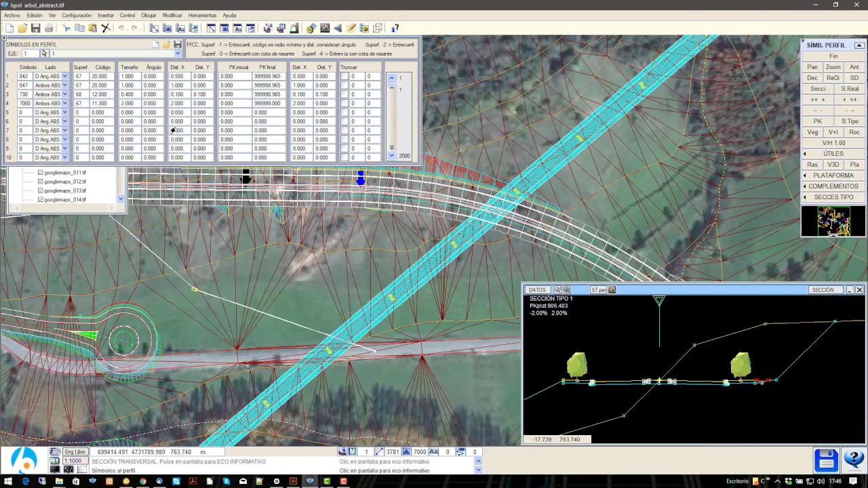This screenshot has height=488, width=868.
Task: Save the Símbolos en Perfil table
Action: click(178, 45)
